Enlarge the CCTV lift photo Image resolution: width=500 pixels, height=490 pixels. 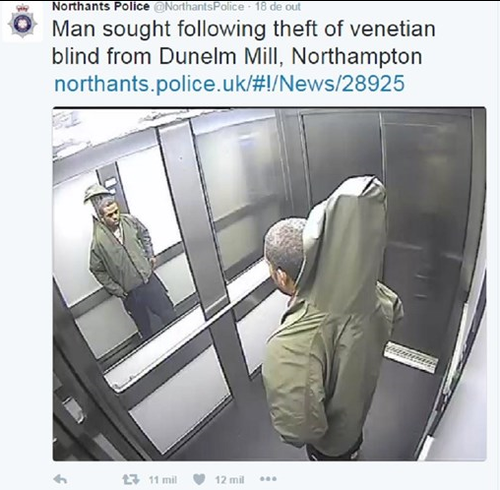point(269,284)
